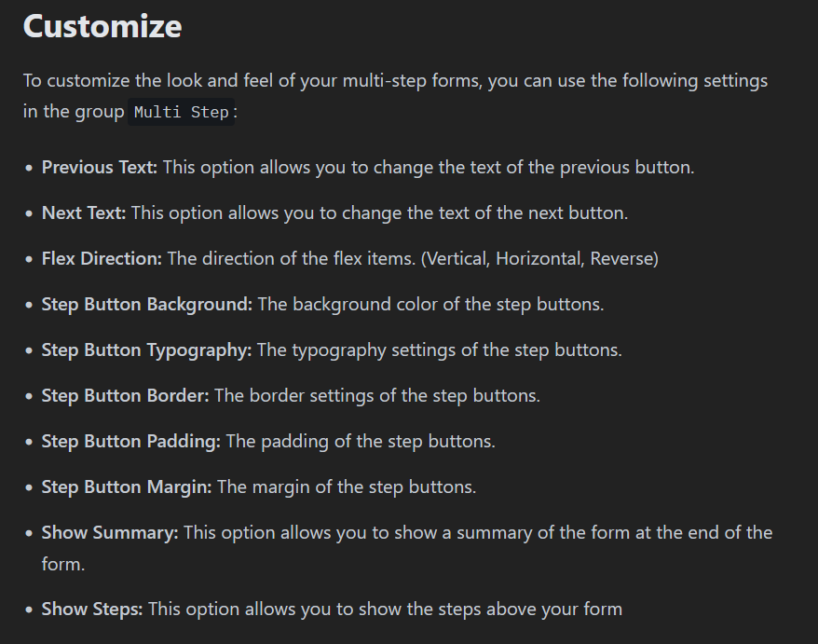Click 'The background color of the step buttons.'
Image resolution: width=818 pixels, height=644 pixels.
[x=431, y=304]
